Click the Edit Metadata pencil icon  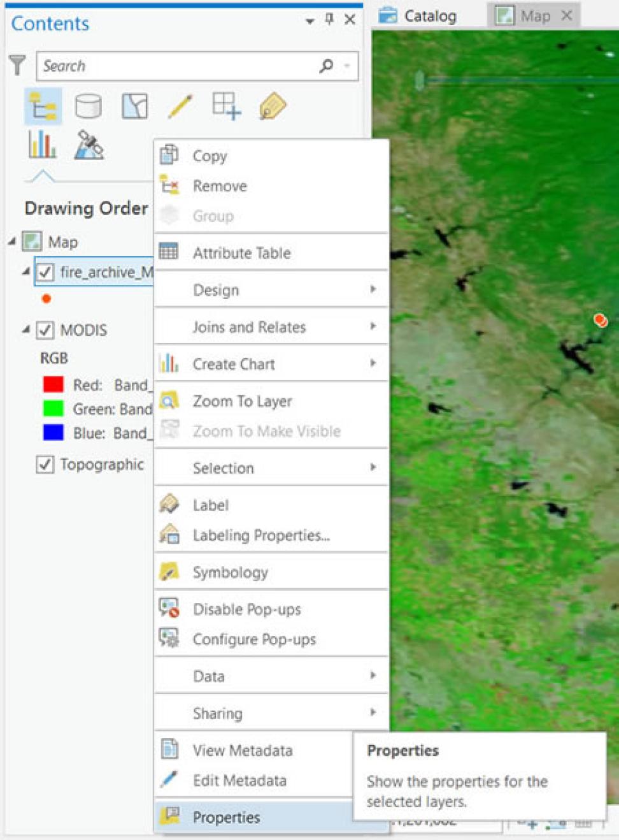pyautogui.click(x=169, y=779)
